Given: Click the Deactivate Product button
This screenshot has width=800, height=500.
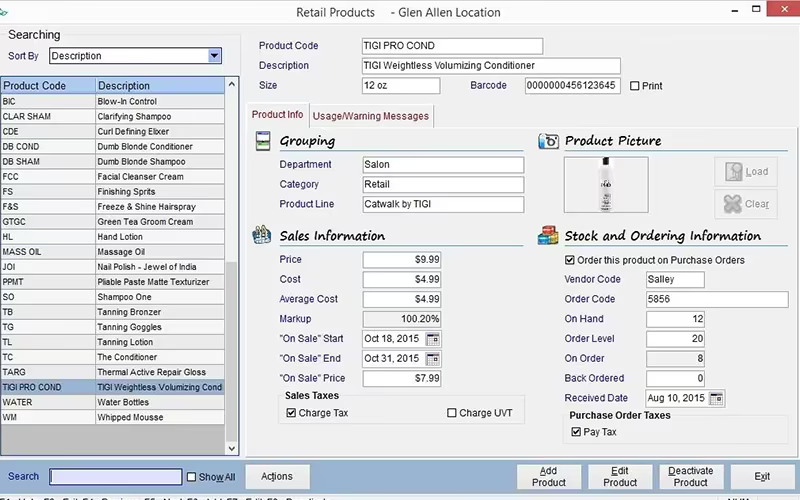Looking at the screenshot, I should pos(691,477).
